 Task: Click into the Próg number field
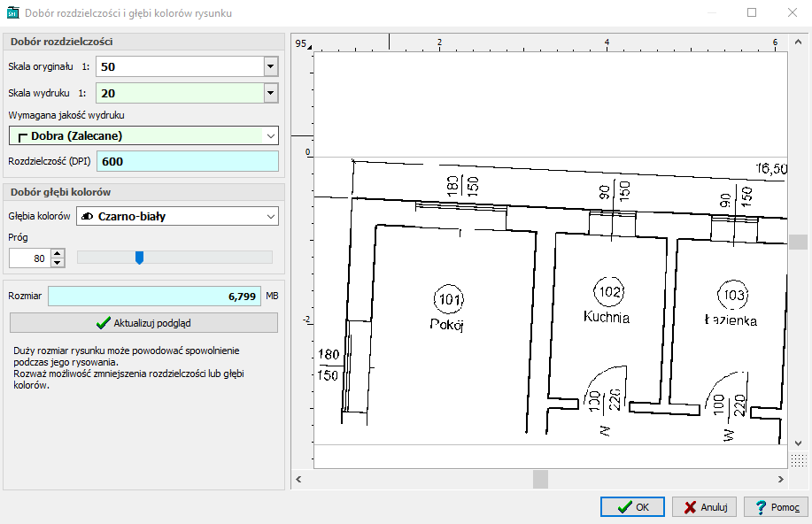[x=28, y=258]
